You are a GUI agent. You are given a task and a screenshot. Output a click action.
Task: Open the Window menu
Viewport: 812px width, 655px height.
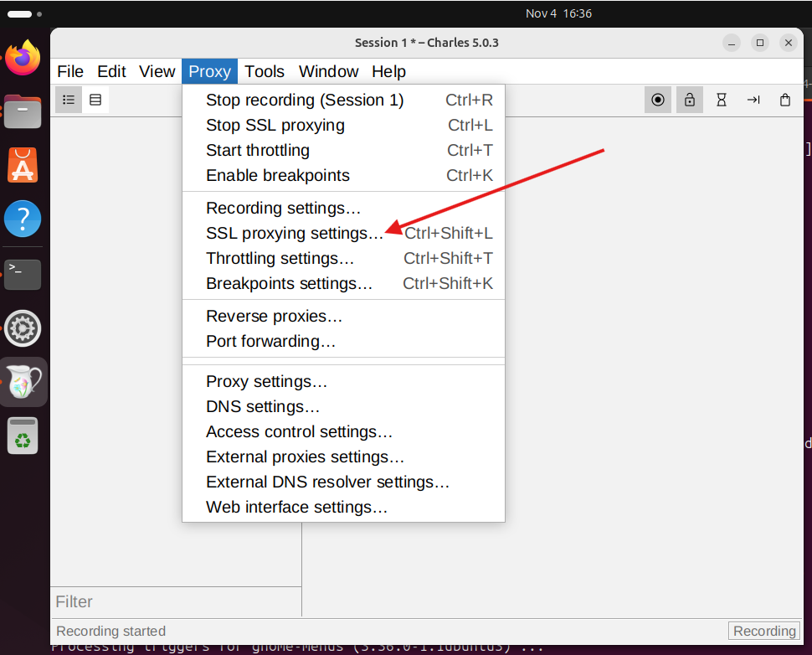(x=328, y=72)
